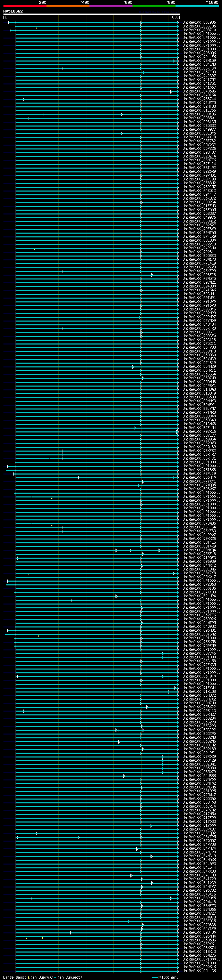The width and height of the screenshot is (222, 980).
Task: Select hit label UniRef100_P93501
Action: click(199, 118)
